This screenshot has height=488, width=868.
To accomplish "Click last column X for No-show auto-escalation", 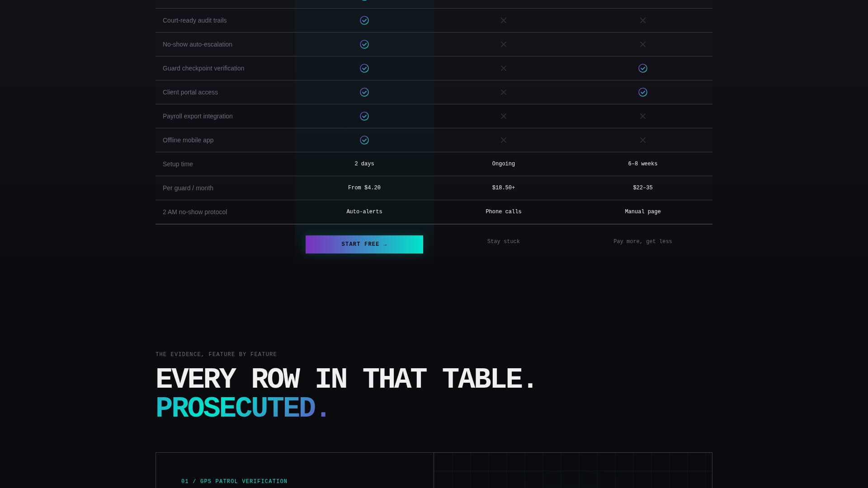I will coord(643,44).
